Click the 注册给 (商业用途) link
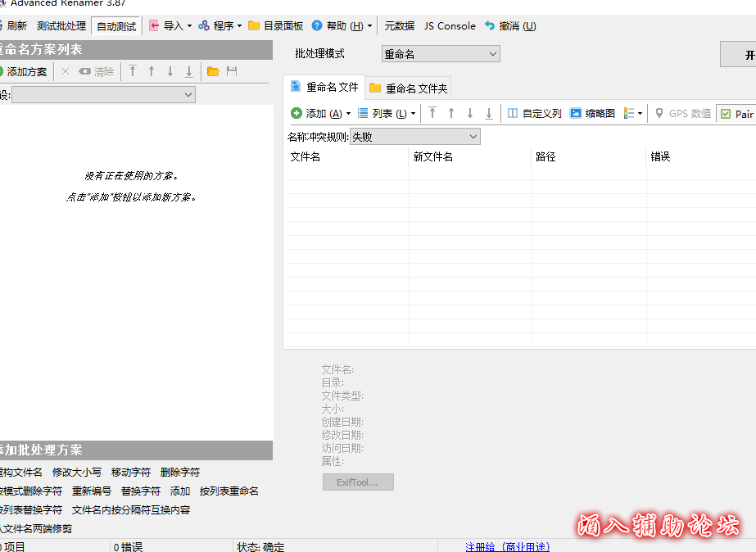 507,546
